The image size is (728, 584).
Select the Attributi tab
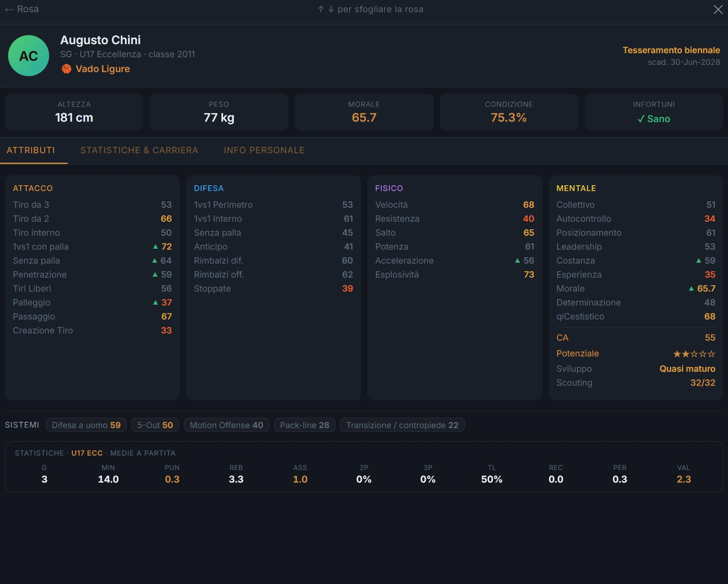tap(31, 150)
